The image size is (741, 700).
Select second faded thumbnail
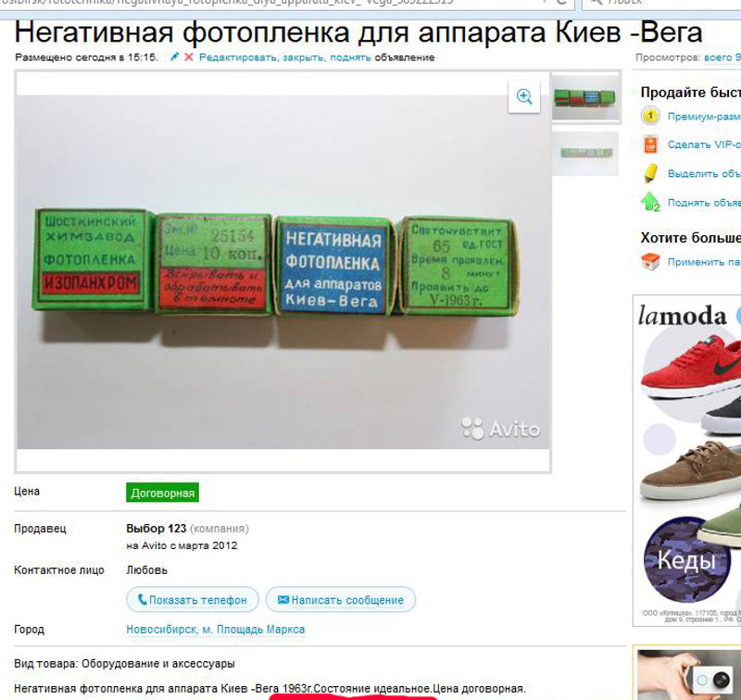point(585,153)
